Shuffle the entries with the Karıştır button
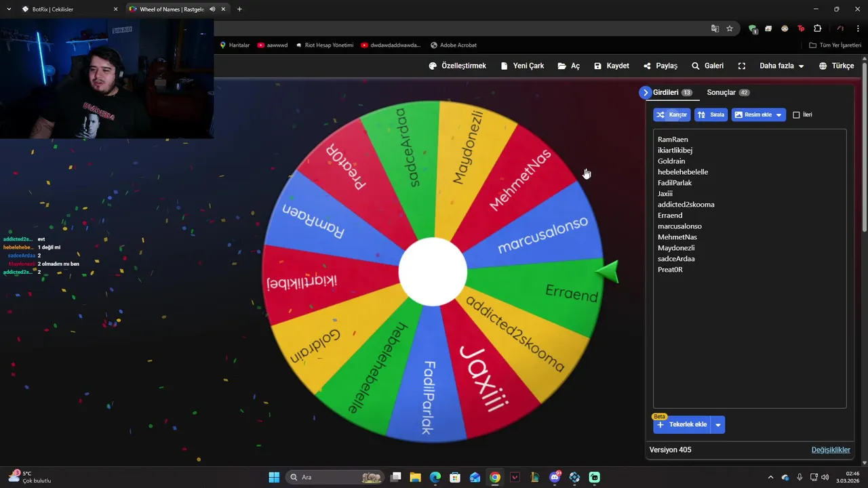The image size is (868, 488). click(672, 115)
